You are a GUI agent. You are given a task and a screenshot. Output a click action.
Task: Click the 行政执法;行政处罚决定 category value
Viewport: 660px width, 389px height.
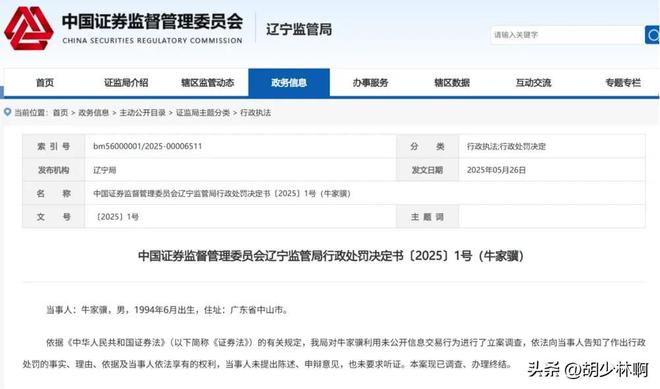point(506,146)
